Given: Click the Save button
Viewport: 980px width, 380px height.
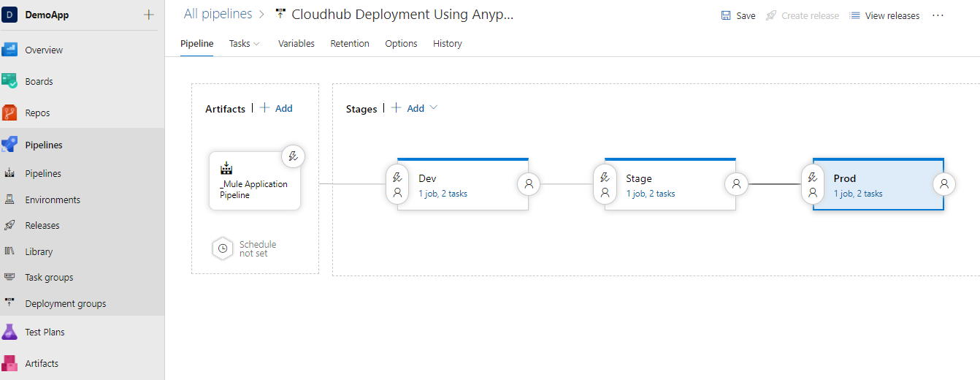Looking at the screenshot, I should (x=738, y=15).
